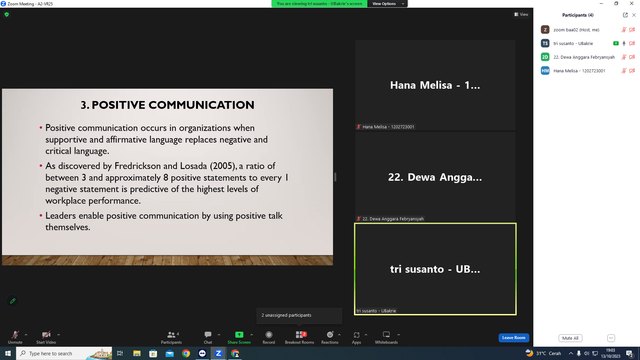Click the video-off icon for zoom baa02
The height and width of the screenshot is (360, 640).
632,30
